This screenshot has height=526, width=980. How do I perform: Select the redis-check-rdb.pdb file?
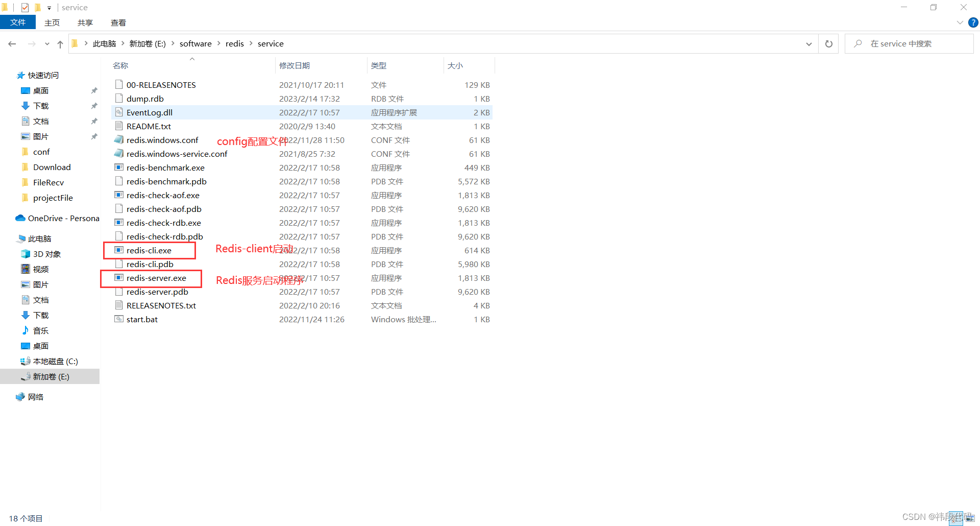coord(165,236)
